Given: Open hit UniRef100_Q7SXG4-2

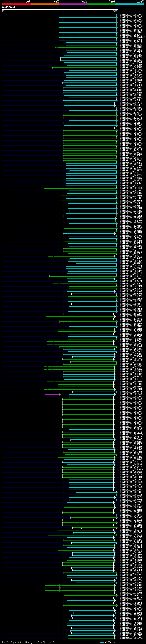Looking at the screenshot, I should click(132, 37).
